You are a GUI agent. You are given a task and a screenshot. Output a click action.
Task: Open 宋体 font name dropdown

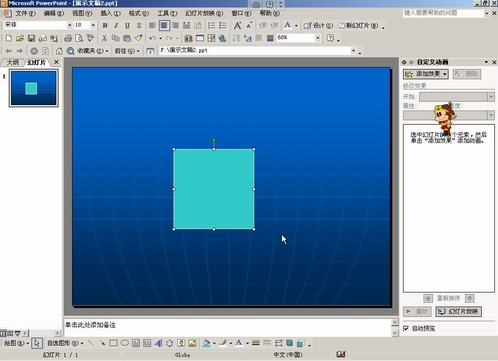coord(69,25)
